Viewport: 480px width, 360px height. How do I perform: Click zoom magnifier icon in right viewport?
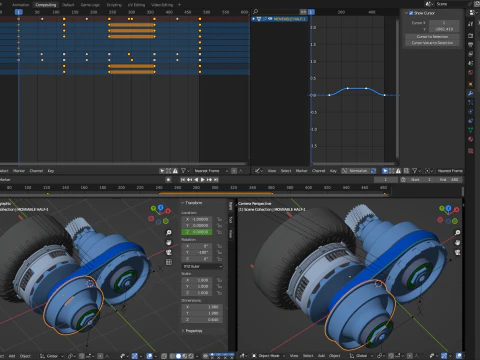pyautogui.click(x=457, y=232)
